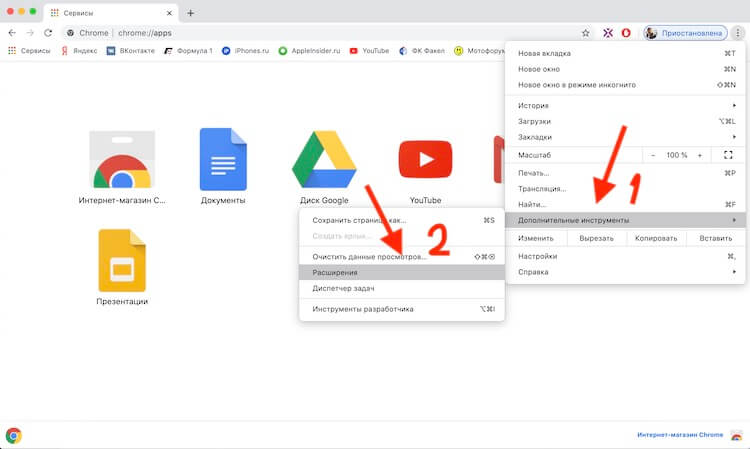Image resolution: width=750 pixels, height=449 pixels.
Task: Click the purple extension icon in toolbar
Action: click(x=607, y=33)
